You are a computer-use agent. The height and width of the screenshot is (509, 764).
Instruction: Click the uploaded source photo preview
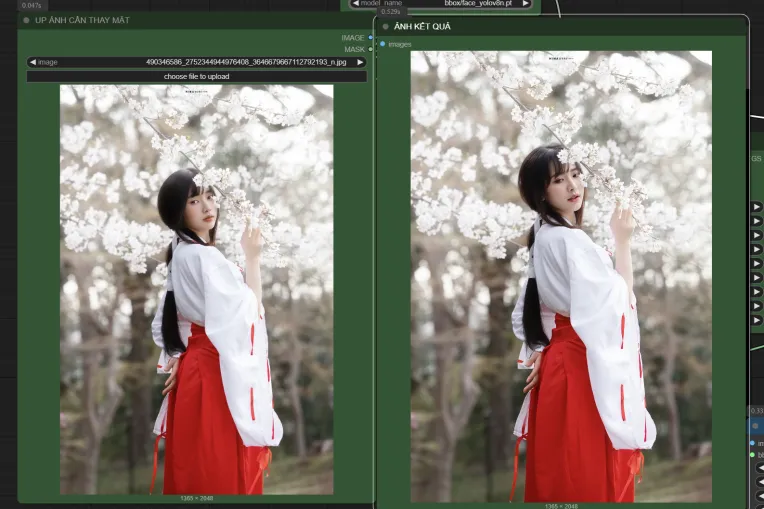point(197,290)
